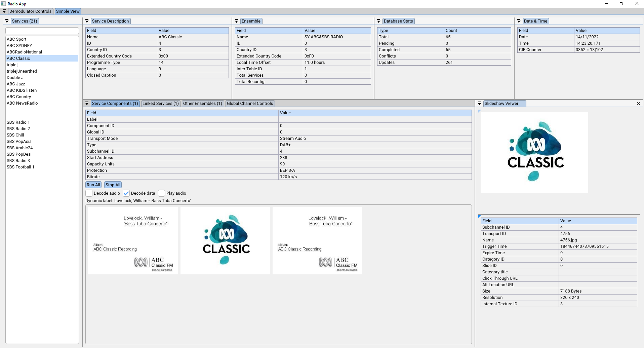
Task: Click the Updates count 261 cell
Action: pos(478,63)
